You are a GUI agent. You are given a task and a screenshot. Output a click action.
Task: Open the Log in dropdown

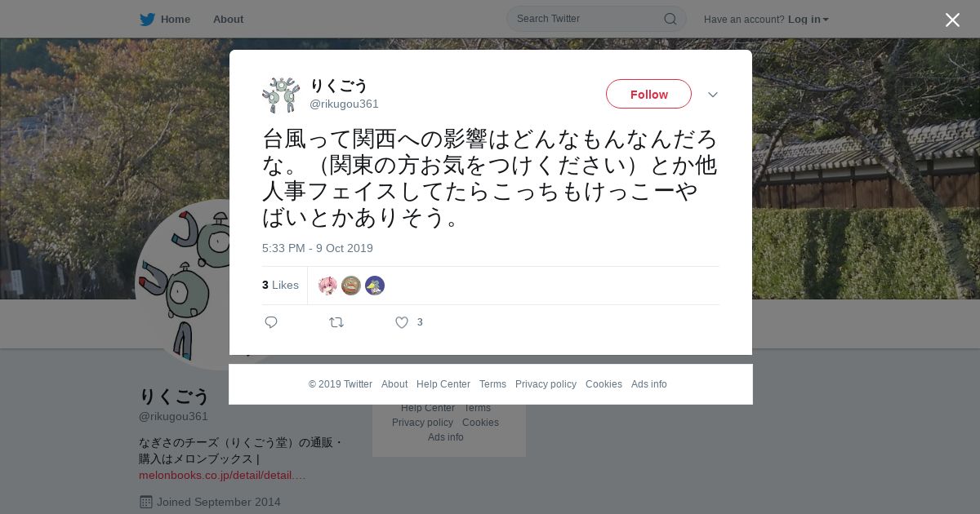click(808, 20)
